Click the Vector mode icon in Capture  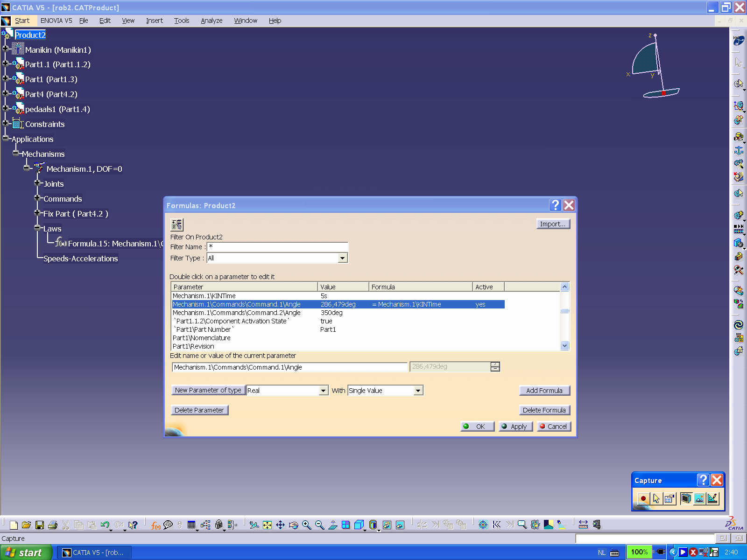(712, 498)
